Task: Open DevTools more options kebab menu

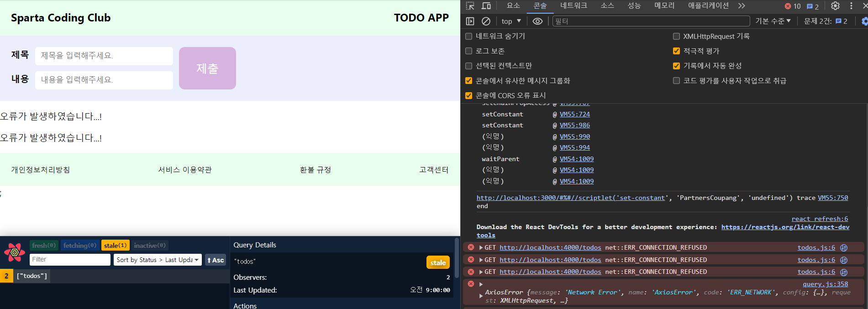Action: tap(851, 6)
